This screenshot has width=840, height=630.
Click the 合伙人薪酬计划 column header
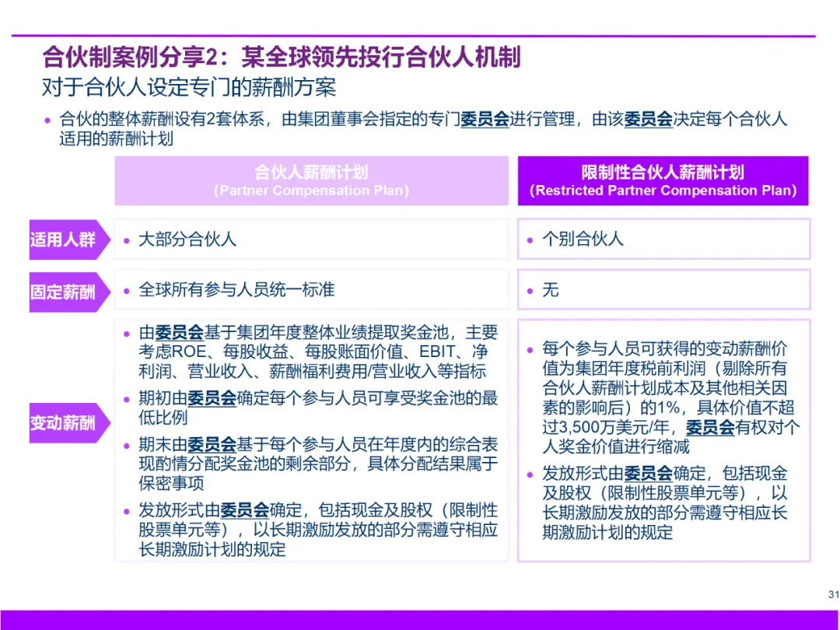[311, 180]
